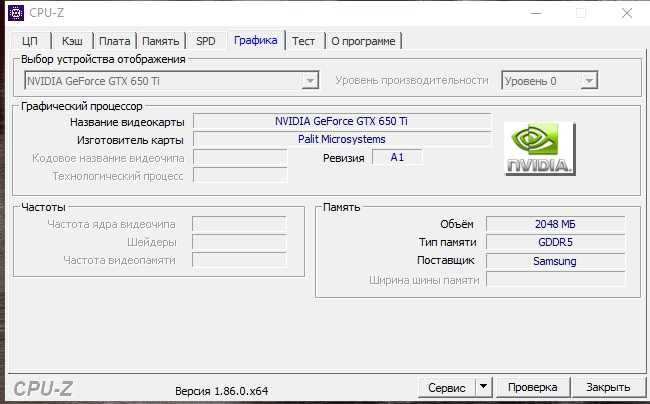Click the empty code name field
The image size is (650, 404).
click(x=240, y=157)
